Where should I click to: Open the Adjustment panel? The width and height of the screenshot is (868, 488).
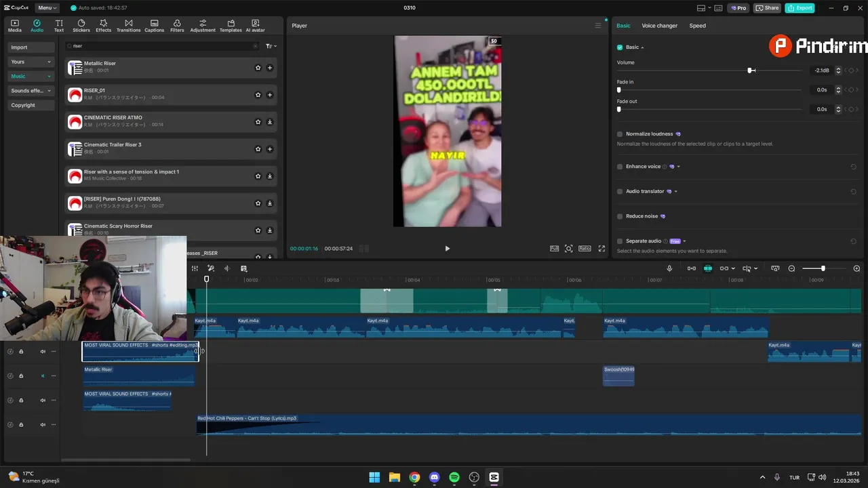(203, 26)
